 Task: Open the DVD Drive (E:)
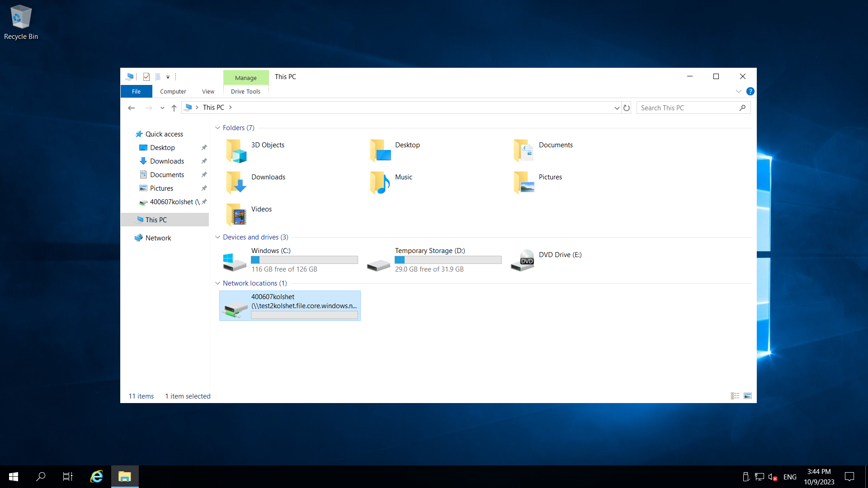coord(560,254)
